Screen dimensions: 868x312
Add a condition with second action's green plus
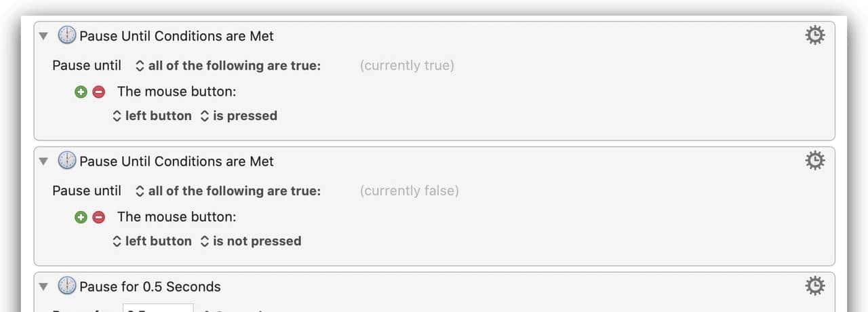coord(81,217)
